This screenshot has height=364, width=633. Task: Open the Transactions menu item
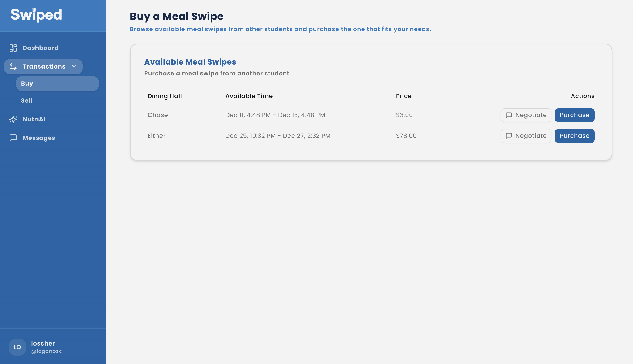44,66
